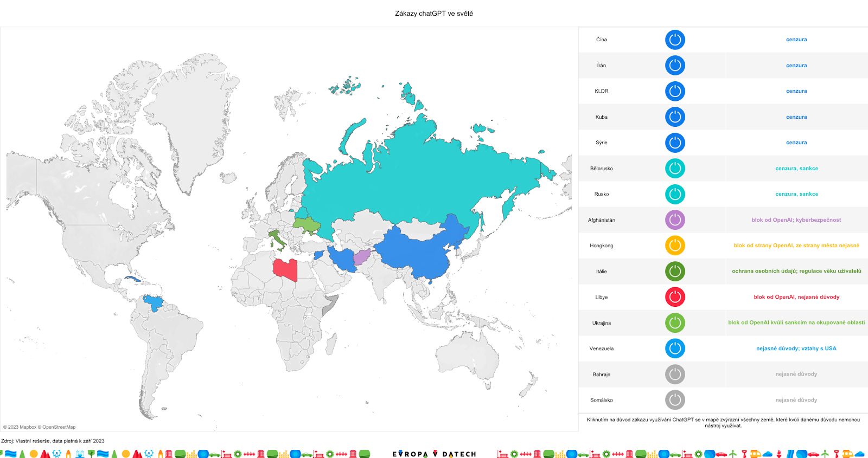Screen dimensions: 868x458
Task: Click the Hongkong country label
Action: [602, 246]
